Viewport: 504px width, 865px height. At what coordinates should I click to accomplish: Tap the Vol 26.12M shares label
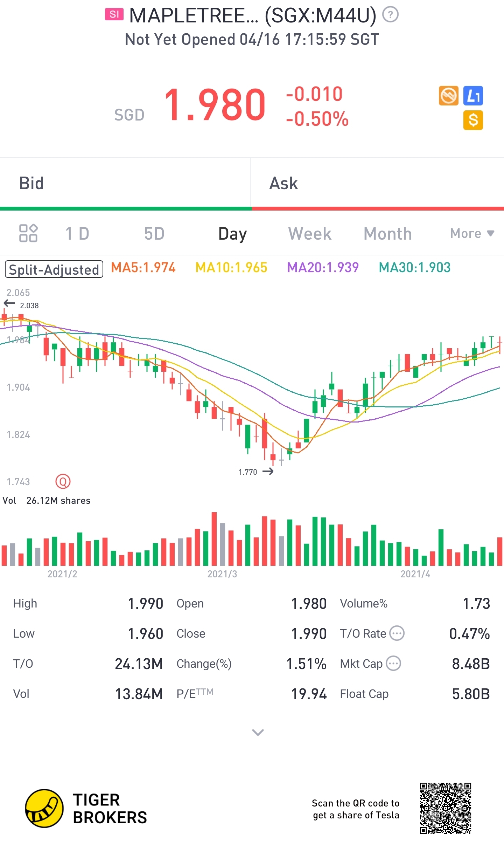(47, 501)
